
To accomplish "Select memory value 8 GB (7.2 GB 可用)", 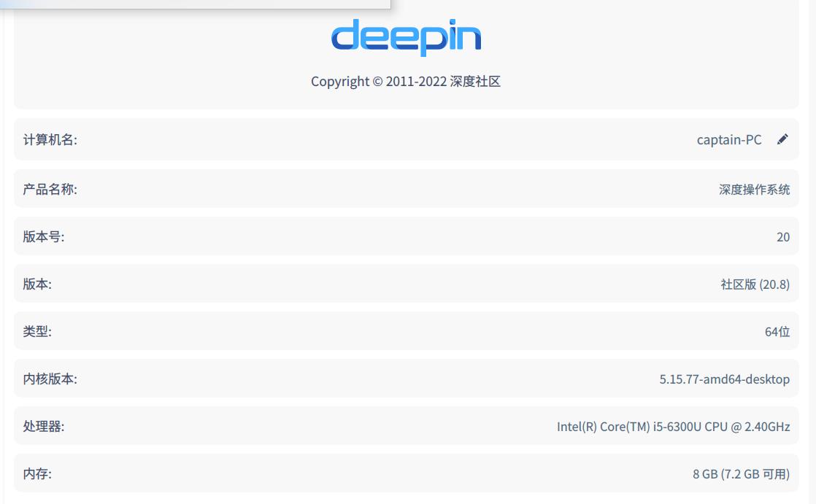I will coord(741,474).
